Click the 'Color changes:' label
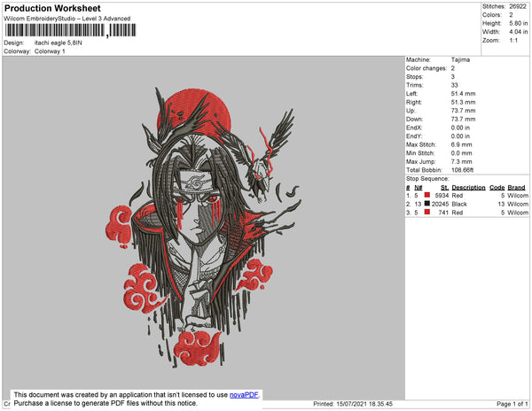Image resolution: width=532 pixels, height=411 pixels. click(x=426, y=68)
